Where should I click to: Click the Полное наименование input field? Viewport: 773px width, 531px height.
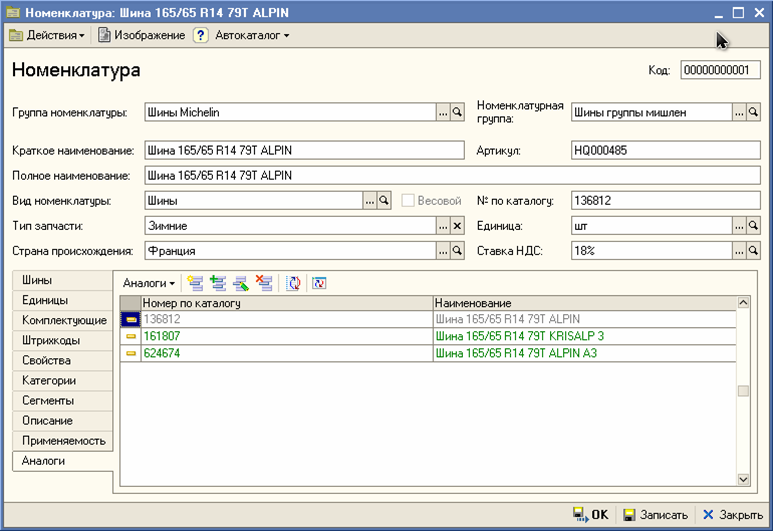(452, 176)
